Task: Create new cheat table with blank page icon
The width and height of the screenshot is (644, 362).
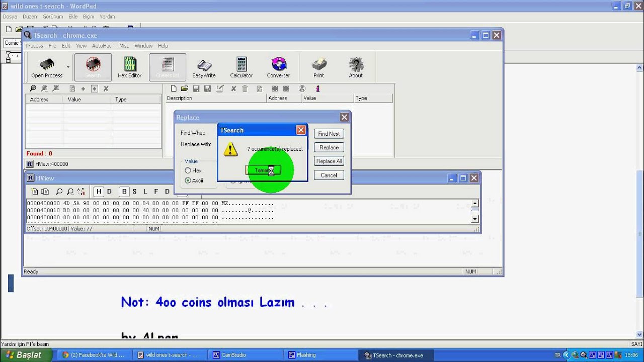Action: (x=174, y=88)
